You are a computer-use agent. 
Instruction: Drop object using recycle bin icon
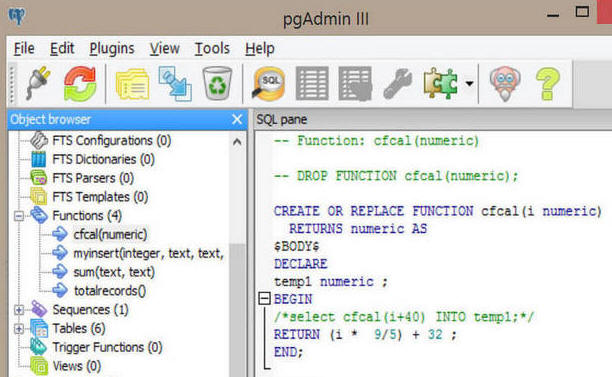click(217, 84)
